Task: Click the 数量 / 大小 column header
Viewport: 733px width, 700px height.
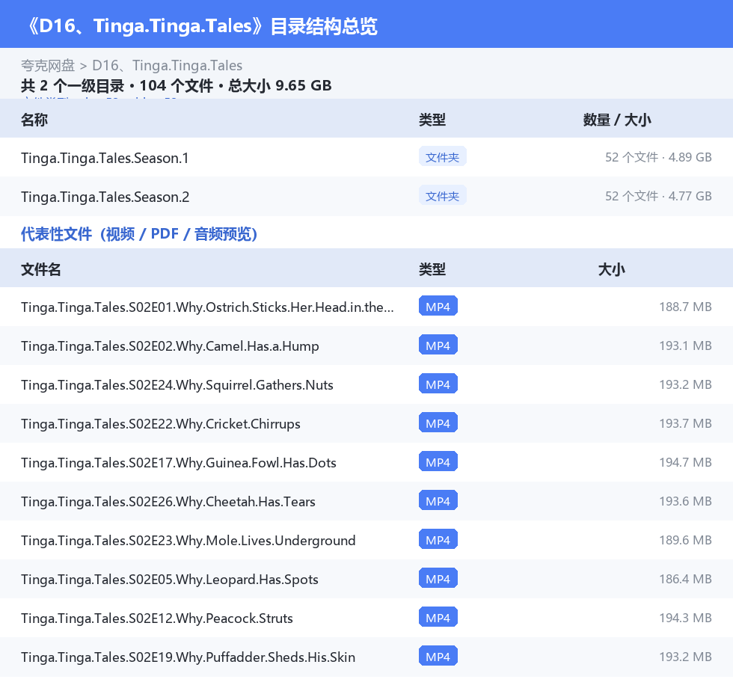Action: (x=617, y=120)
